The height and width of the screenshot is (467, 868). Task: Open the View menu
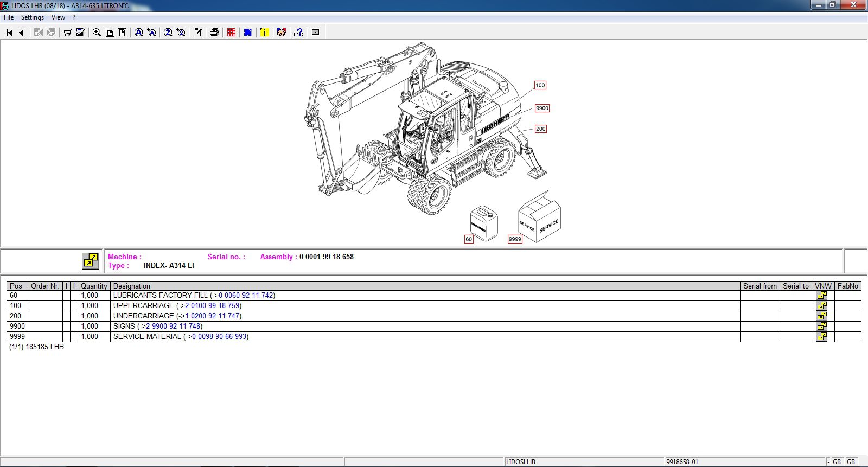click(58, 17)
